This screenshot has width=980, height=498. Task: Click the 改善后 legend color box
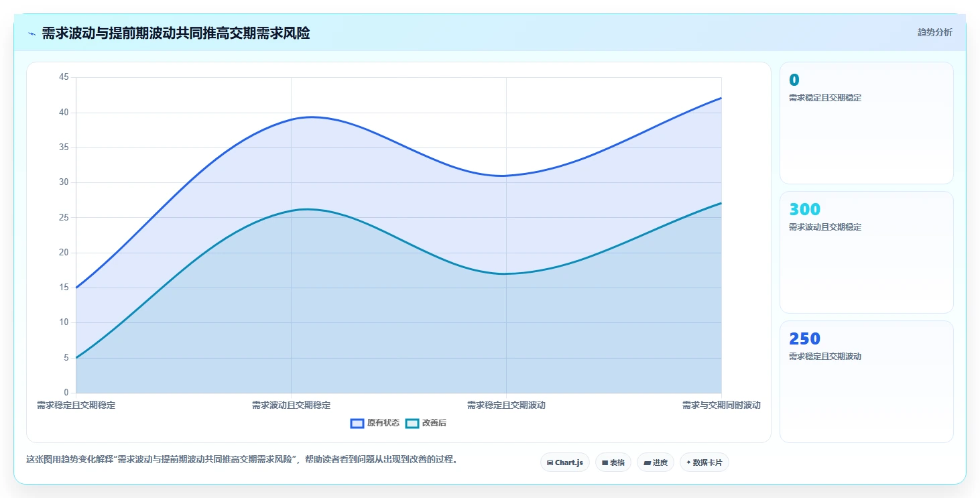point(412,423)
